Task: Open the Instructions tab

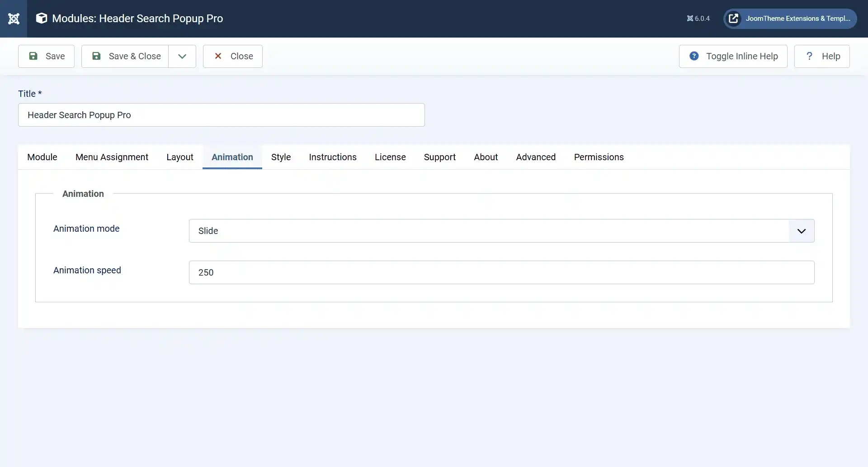Action: point(332,157)
